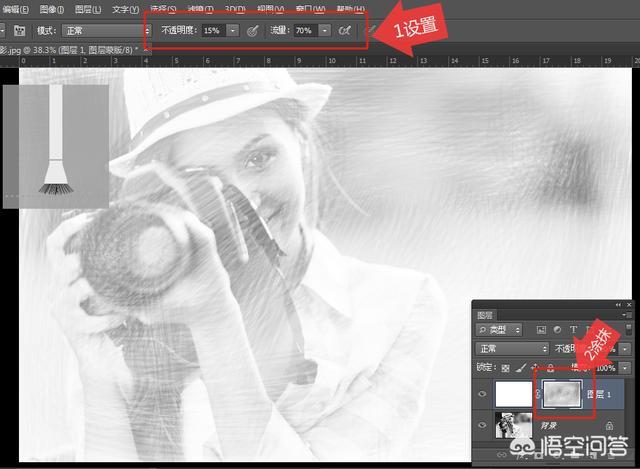Viewport: 640px width, 469px height.
Task: Open the 图层 menu in menu bar
Action: pos(85,10)
